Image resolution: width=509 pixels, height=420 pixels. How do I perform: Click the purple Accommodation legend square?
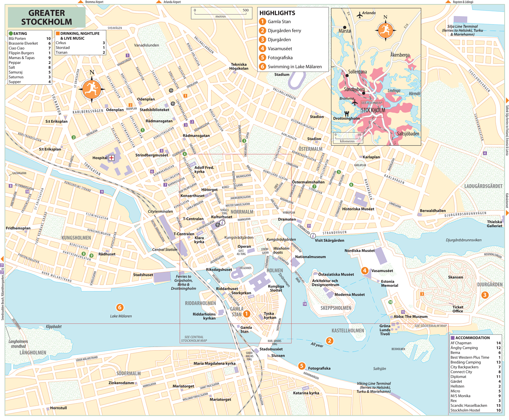[452, 338]
